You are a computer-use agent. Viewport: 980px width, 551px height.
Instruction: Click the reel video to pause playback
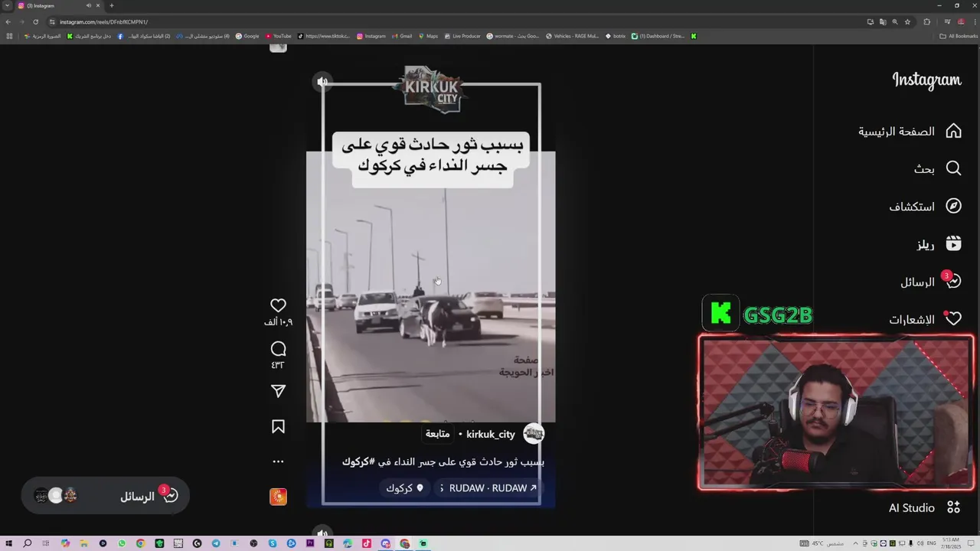tap(430, 287)
